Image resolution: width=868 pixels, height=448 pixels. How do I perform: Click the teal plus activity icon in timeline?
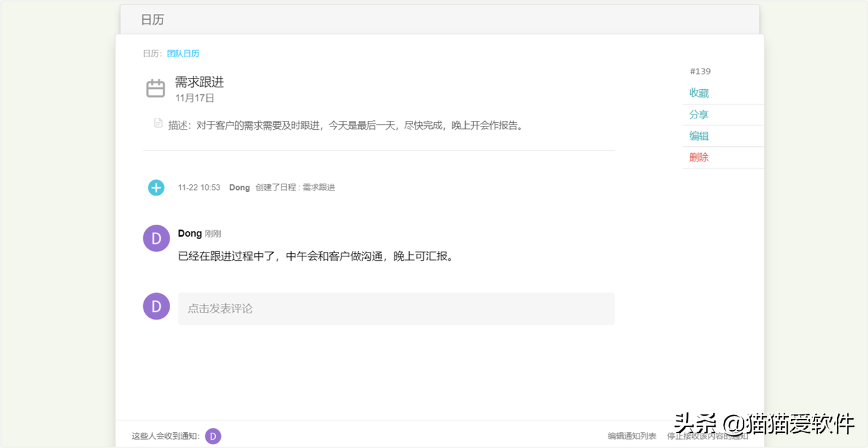tap(156, 187)
